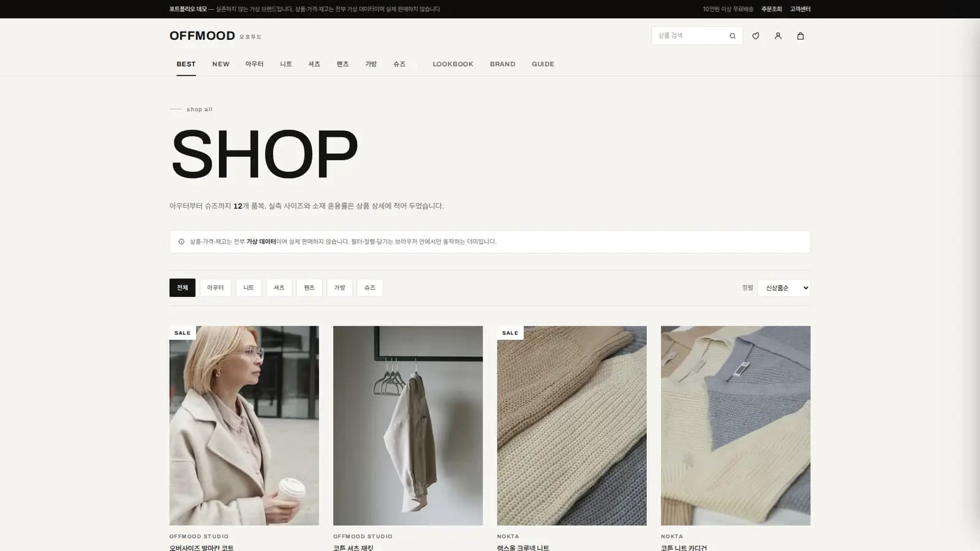Open the wishlist heart icon
The image size is (980, 551).
tap(756, 36)
